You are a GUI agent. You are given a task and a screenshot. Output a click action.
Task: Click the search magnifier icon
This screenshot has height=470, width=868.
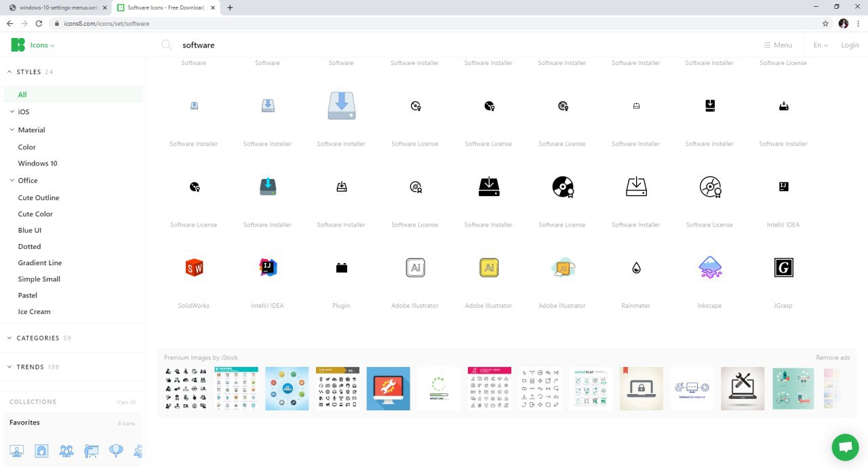(x=166, y=45)
